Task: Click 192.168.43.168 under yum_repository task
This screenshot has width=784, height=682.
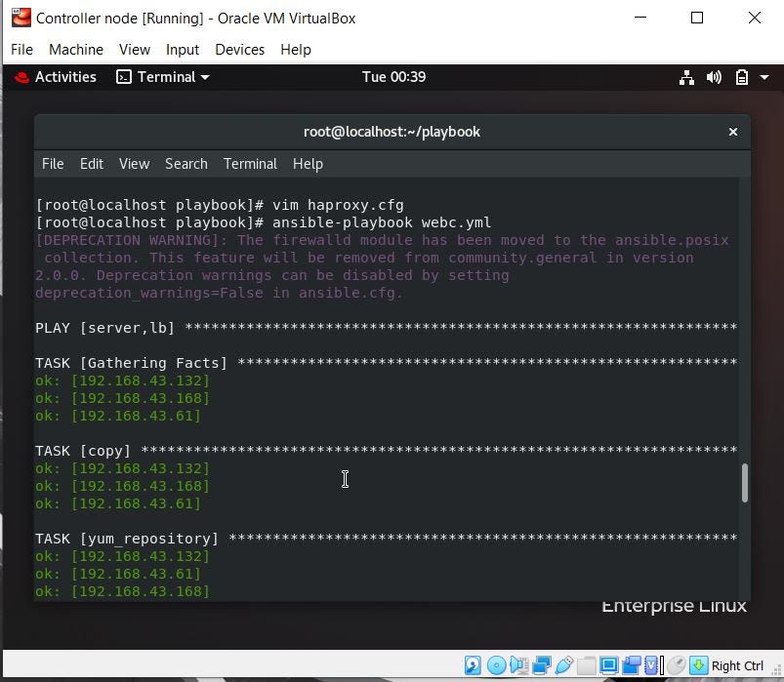Action: point(140,591)
